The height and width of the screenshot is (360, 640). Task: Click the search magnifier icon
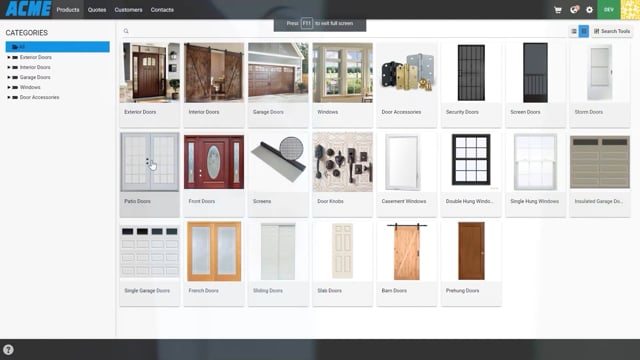pos(126,31)
